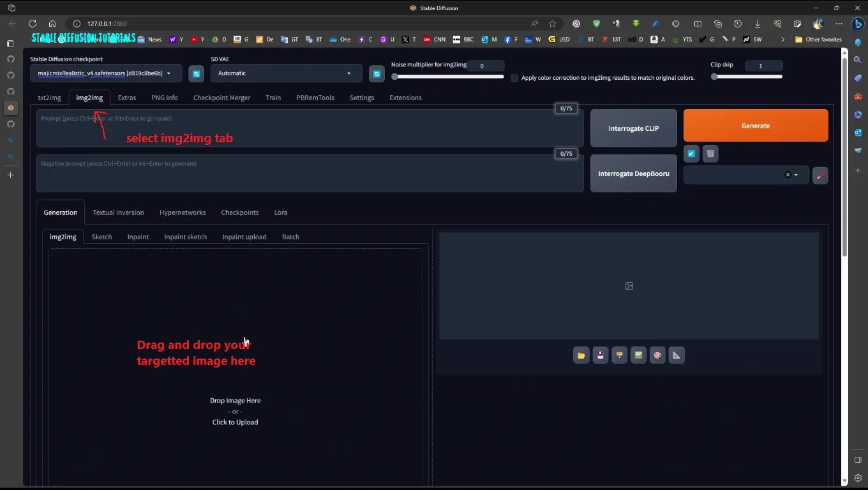This screenshot has width=868, height=490.
Task: Click the search icon in the right sidebar
Action: click(858, 59)
